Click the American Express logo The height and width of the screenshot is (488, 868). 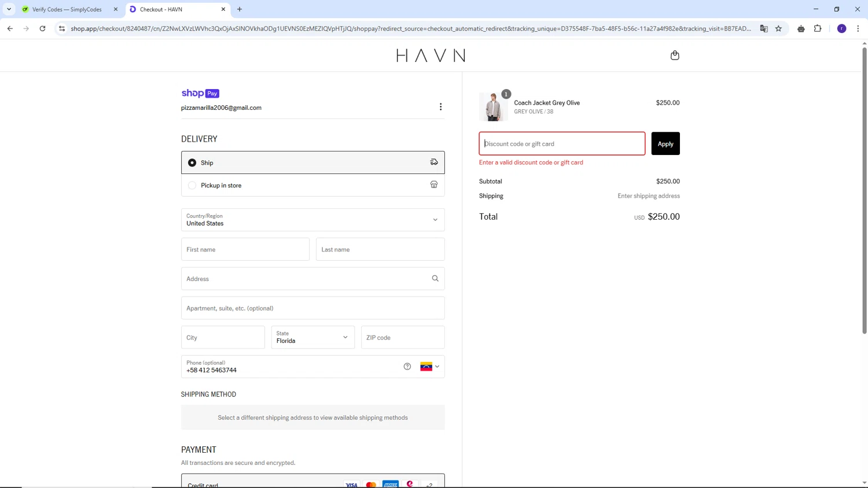click(391, 485)
